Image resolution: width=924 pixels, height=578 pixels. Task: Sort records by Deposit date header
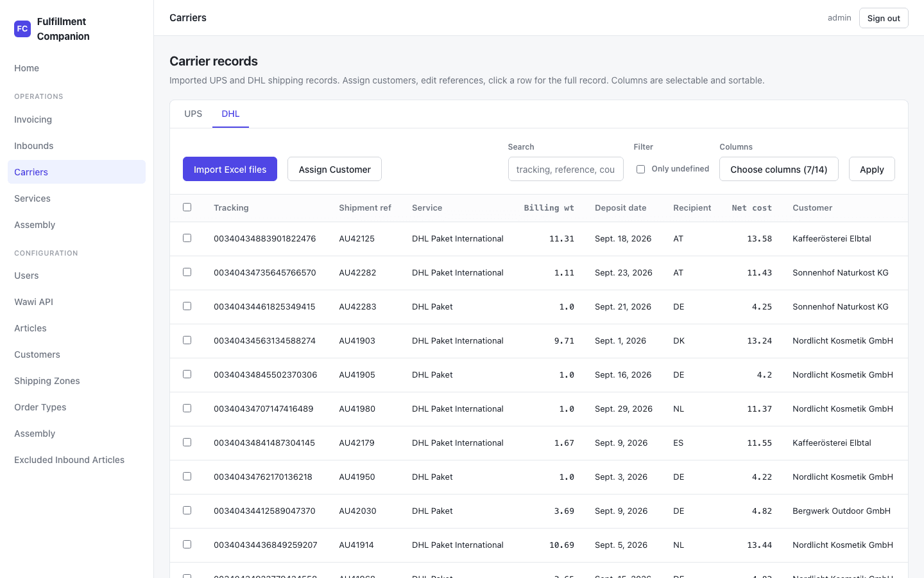(620, 208)
